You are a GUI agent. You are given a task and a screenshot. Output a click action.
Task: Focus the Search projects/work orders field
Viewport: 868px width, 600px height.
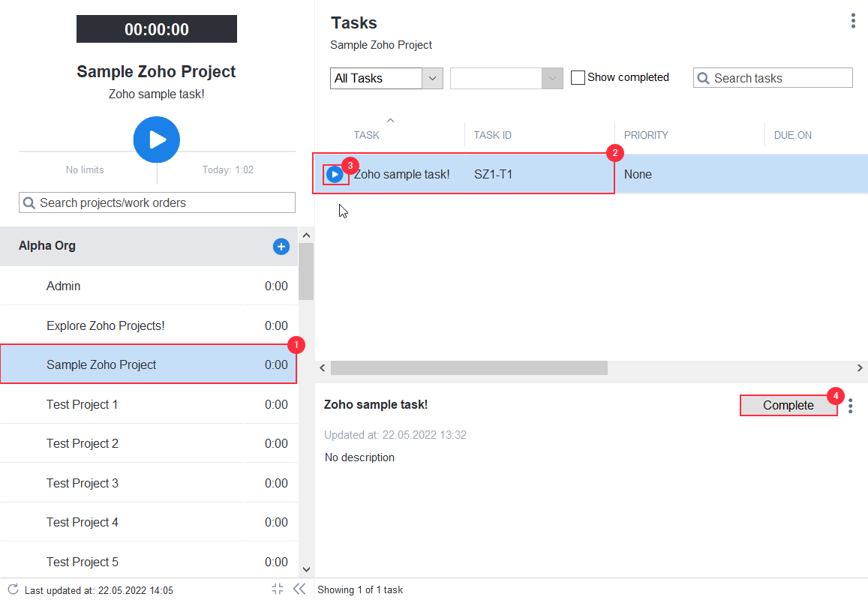(x=158, y=202)
